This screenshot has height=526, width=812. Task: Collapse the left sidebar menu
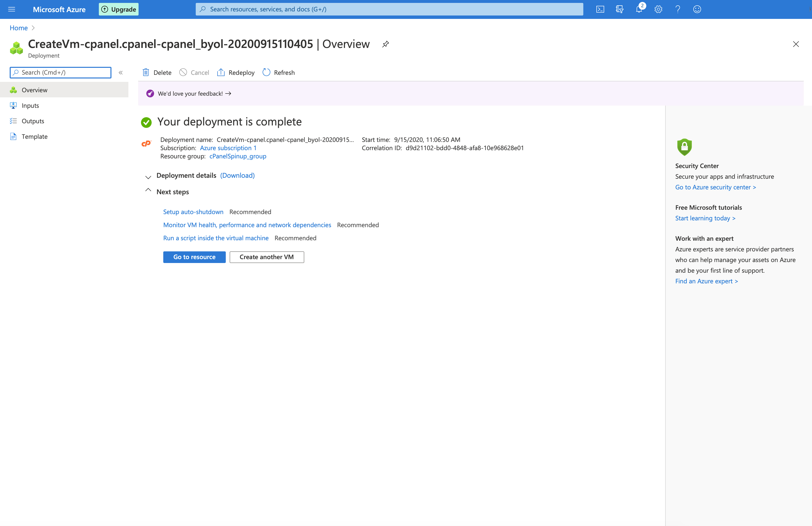tap(121, 72)
